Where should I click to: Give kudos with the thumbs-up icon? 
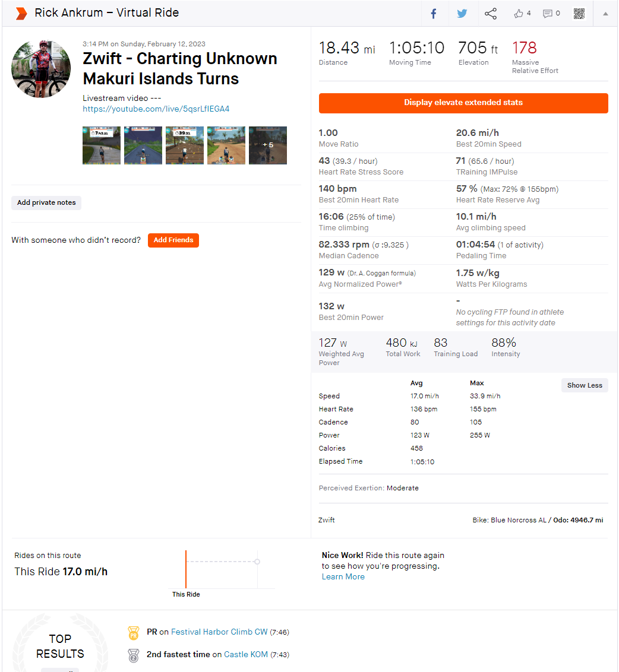click(519, 14)
